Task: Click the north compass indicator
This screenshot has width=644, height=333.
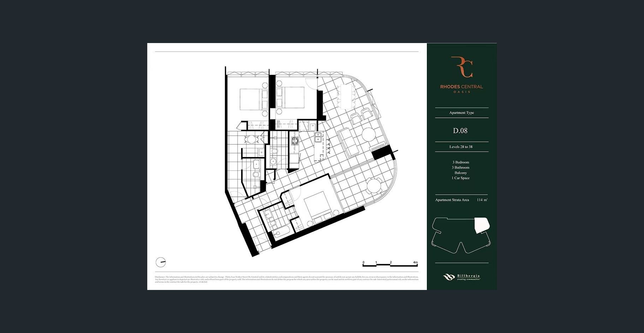Action: [x=161, y=262]
